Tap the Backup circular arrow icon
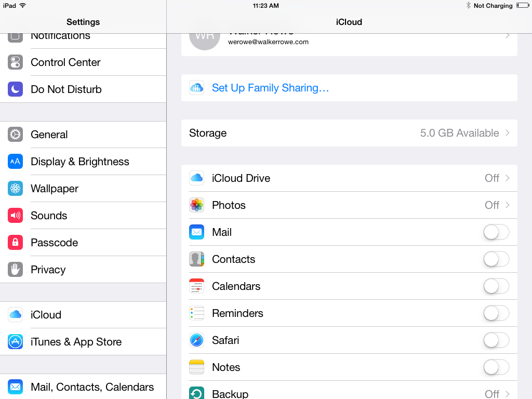Viewport: 532px width, 399px height. 196,393
